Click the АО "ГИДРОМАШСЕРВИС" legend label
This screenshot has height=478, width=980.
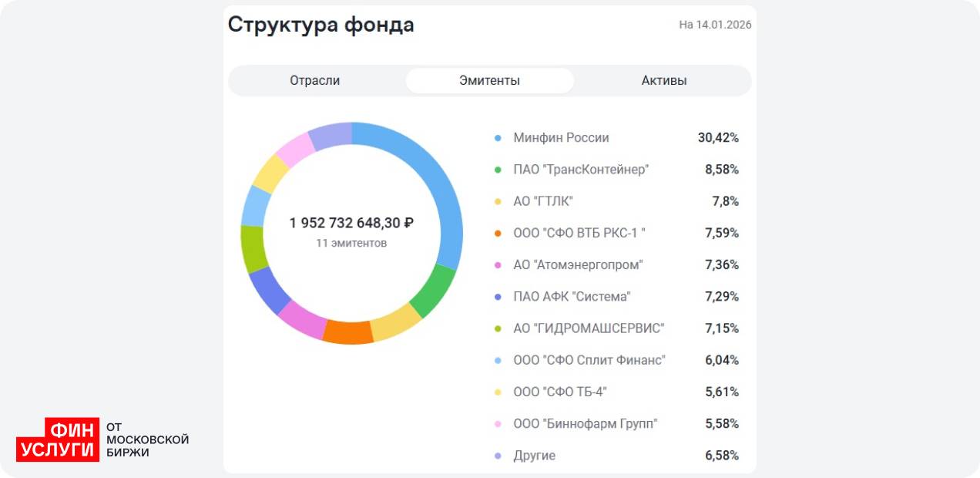(589, 328)
